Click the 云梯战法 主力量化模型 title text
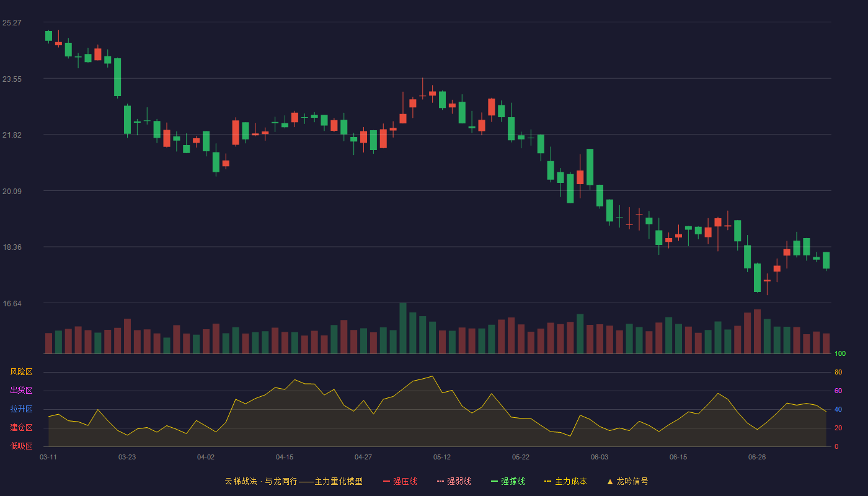The height and width of the screenshot is (496, 868). 293,481
